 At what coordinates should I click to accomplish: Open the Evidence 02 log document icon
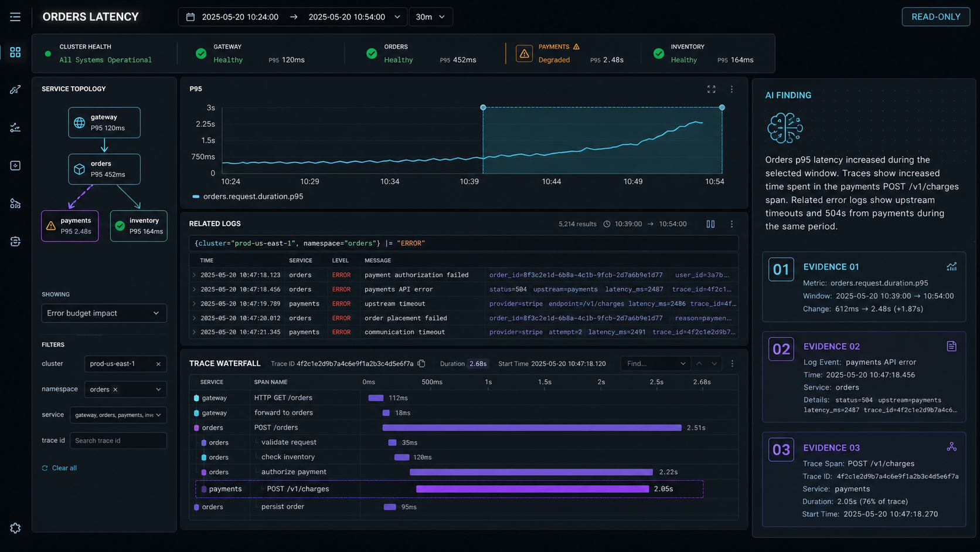(x=951, y=346)
